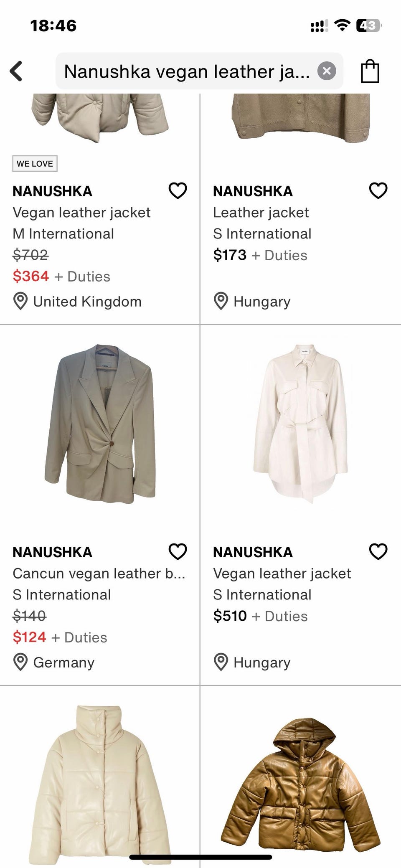Tap the Germany location pin icon
The image size is (401, 868).
tap(20, 662)
